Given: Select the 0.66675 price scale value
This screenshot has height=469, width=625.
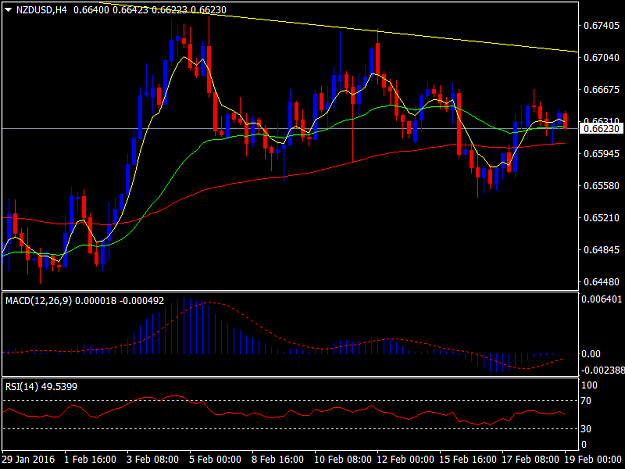Looking at the screenshot, I should 601,90.
